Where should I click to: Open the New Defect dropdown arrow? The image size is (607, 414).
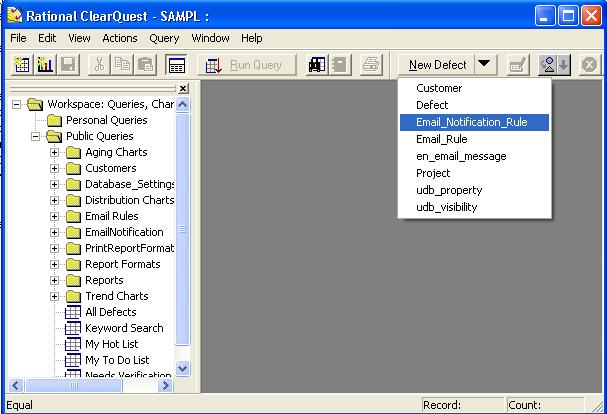484,64
